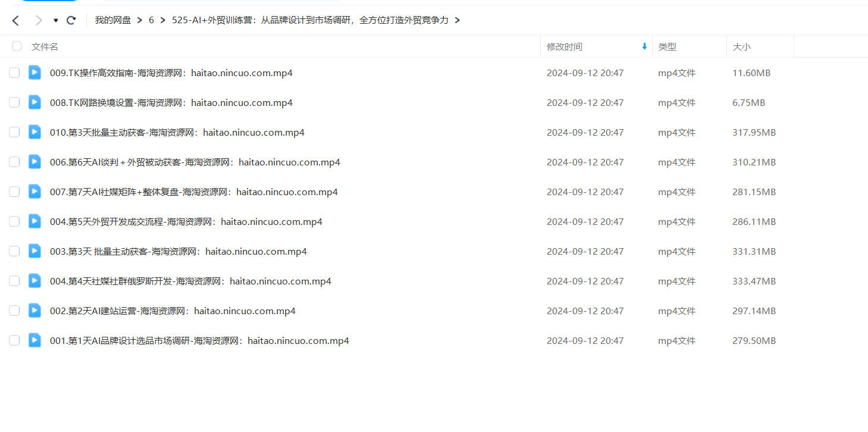The image size is (868, 432).
Task: Click video icon of 008.TK网路换境设置
Action: (x=35, y=102)
